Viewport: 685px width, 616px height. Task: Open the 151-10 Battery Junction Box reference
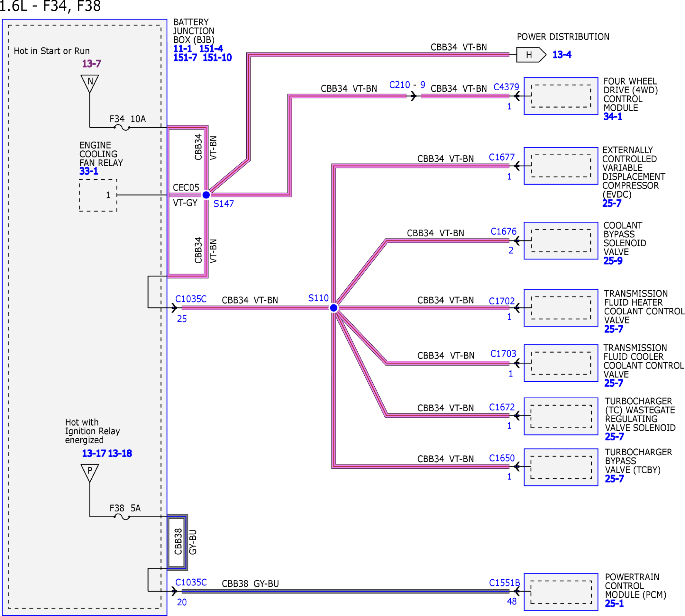pos(217,58)
